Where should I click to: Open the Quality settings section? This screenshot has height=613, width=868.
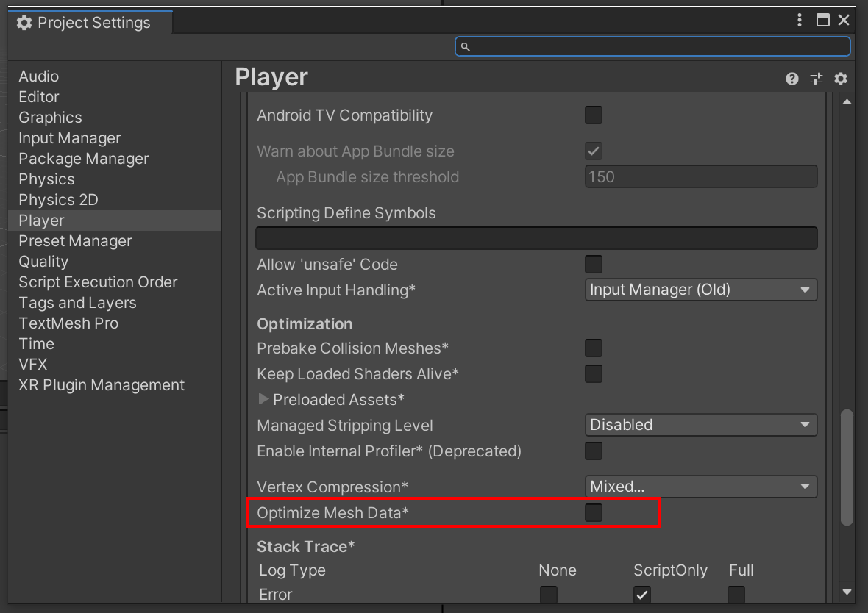click(x=43, y=261)
